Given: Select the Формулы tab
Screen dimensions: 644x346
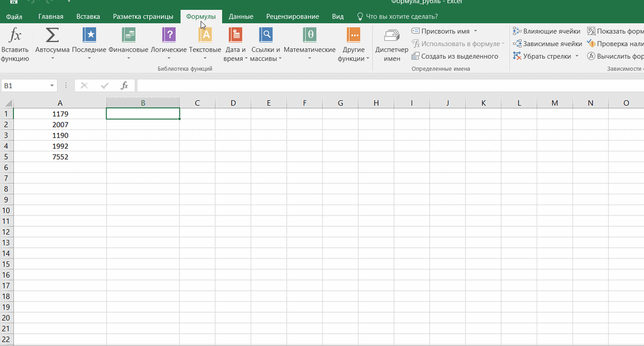Looking at the screenshot, I should pyautogui.click(x=201, y=17).
